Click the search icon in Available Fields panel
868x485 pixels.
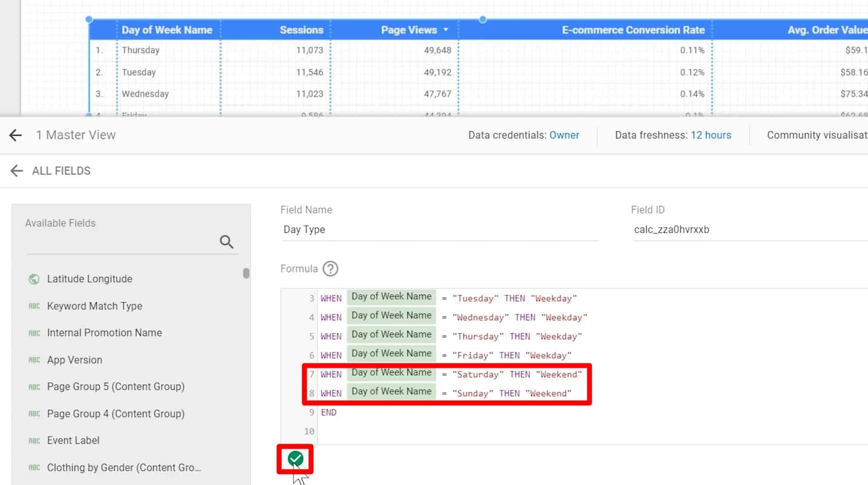pyautogui.click(x=226, y=242)
